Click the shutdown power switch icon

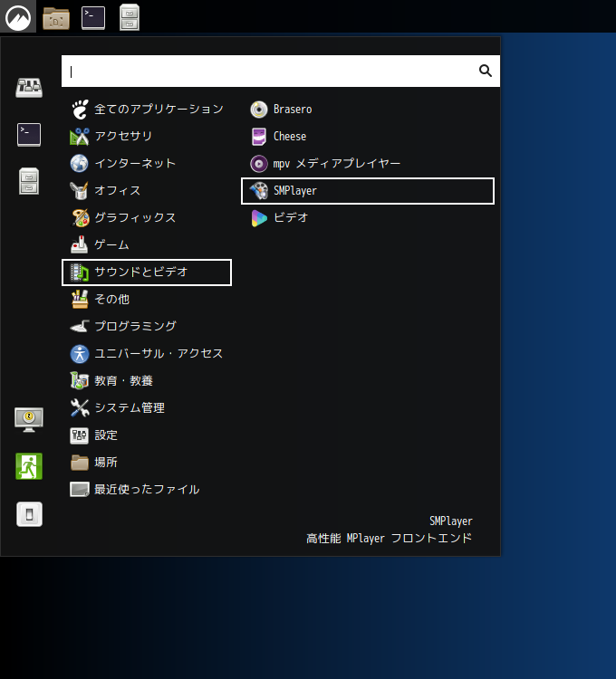pos(30,514)
